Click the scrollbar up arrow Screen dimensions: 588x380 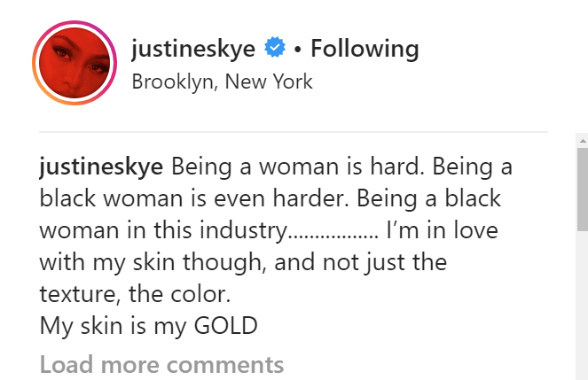(x=582, y=140)
